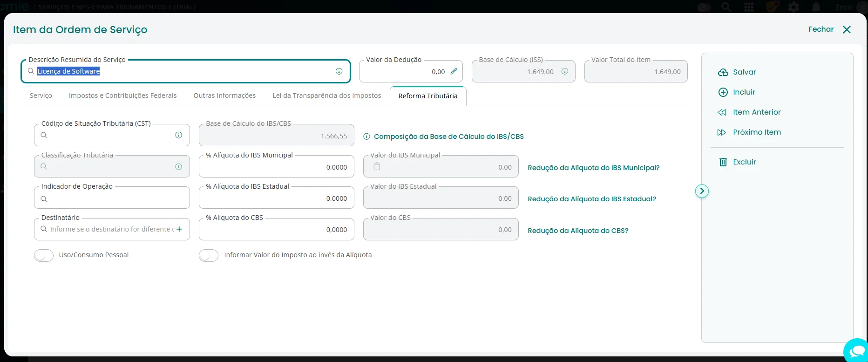
Task: Click the Destinatário search input
Action: 112,229
